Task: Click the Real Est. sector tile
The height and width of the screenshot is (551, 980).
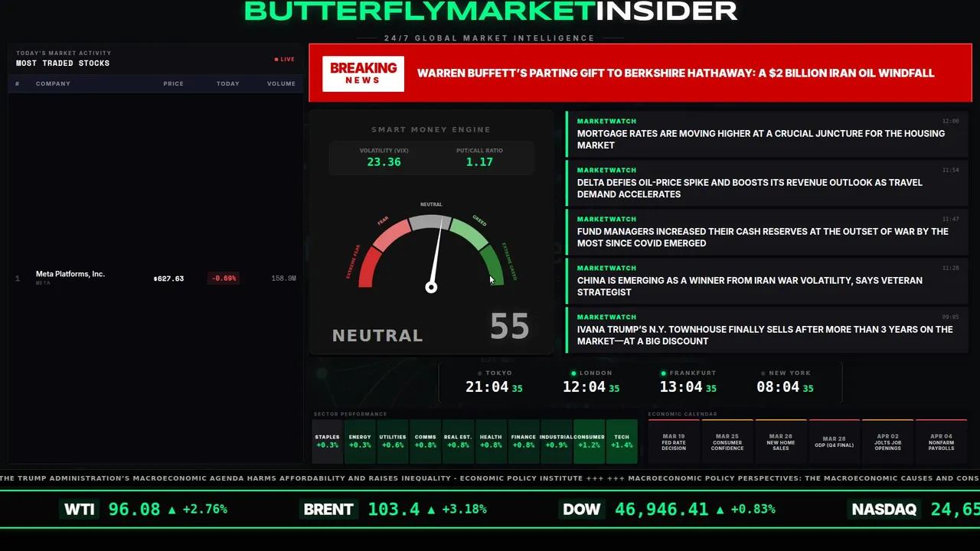Action: coord(458,442)
